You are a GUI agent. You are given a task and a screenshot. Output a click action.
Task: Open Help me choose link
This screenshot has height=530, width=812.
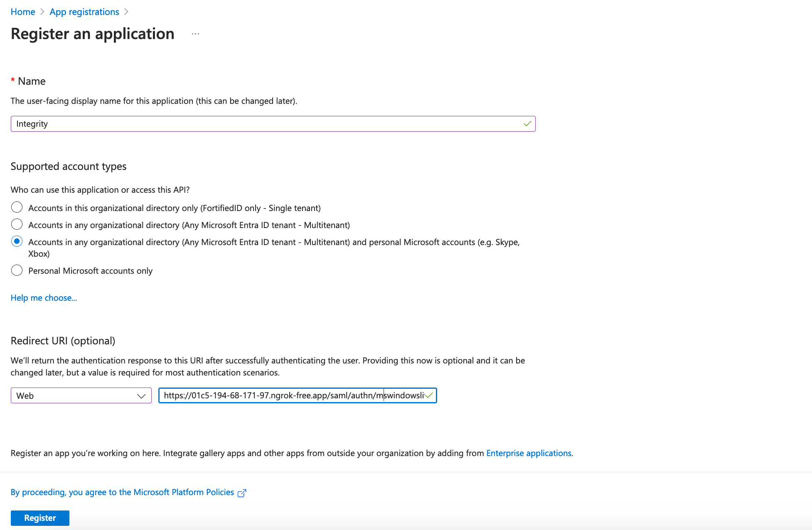pos(44,298)
